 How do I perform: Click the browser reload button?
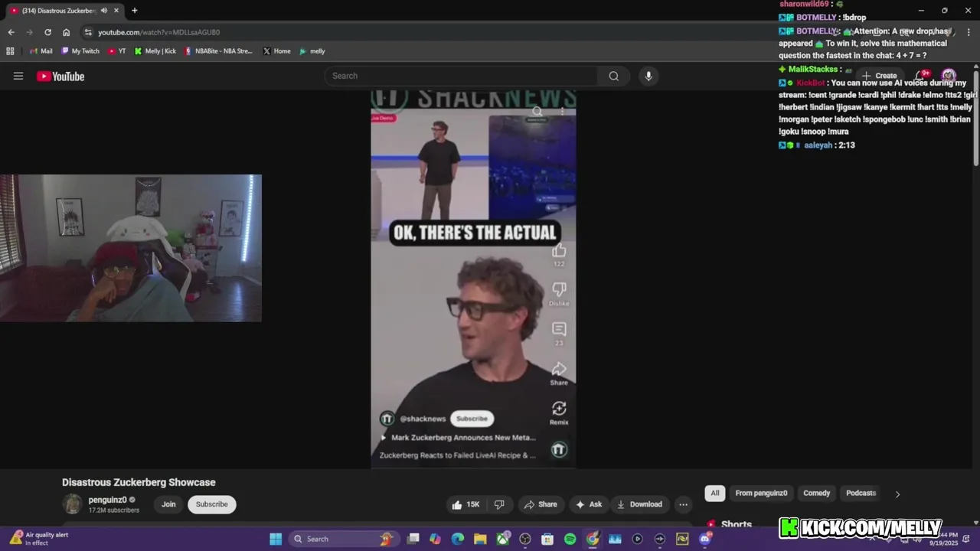click(47, 32)
